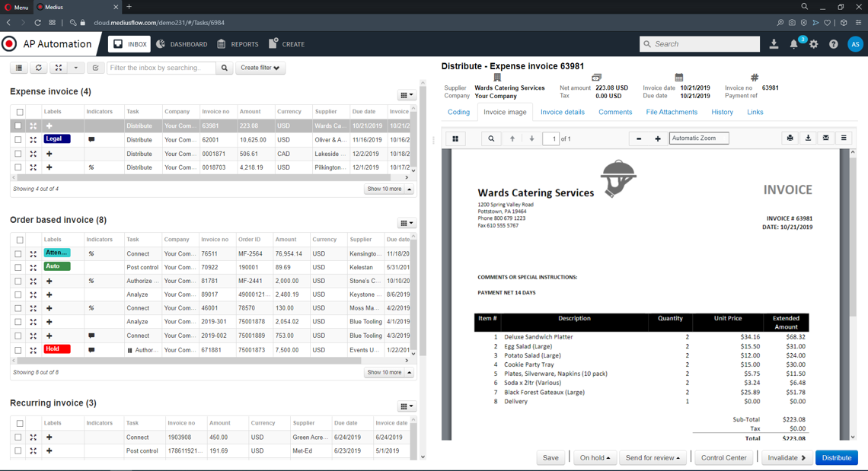The width and height of the screenshot is (868, 471).
Task: Select the checkbox on the Wards Catering invoice row
Action: point(19,126)
